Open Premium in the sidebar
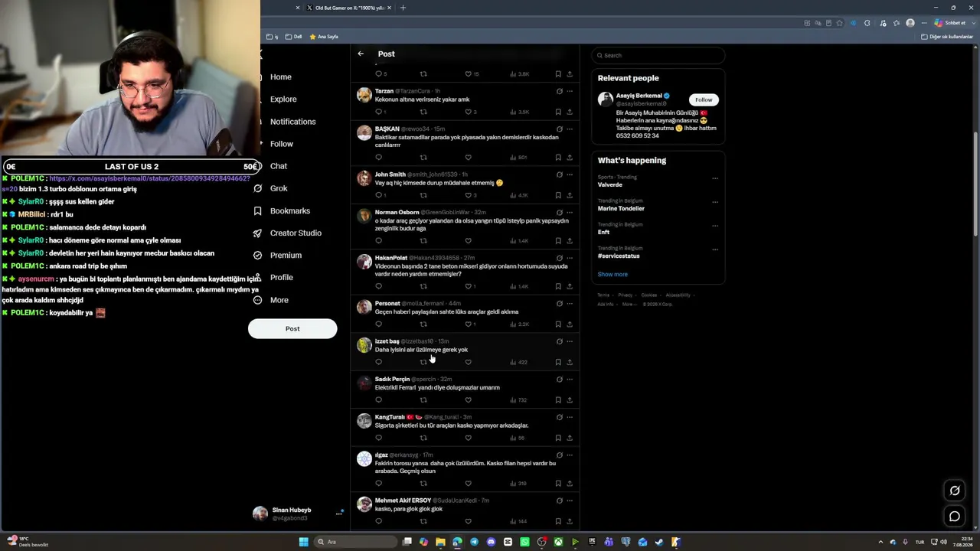The image size is (980, 551). point(279,256)
